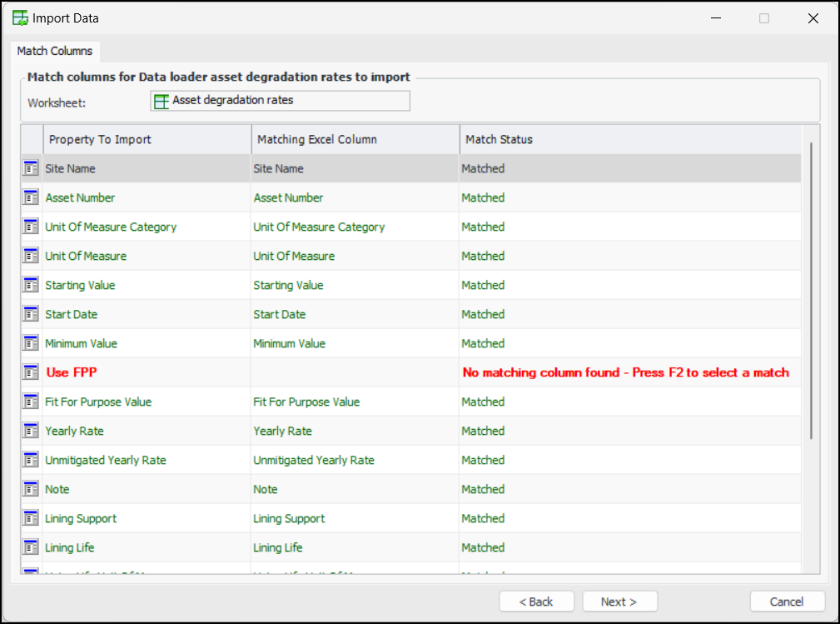This screenshot has height=624, width=840.
Task: Click the Asset degradation rates worksheet field
Action: [280, 101]
